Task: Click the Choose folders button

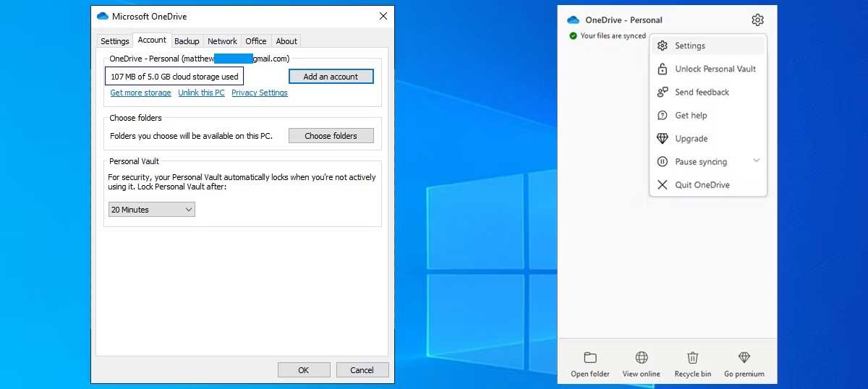Action: point(331,135)
